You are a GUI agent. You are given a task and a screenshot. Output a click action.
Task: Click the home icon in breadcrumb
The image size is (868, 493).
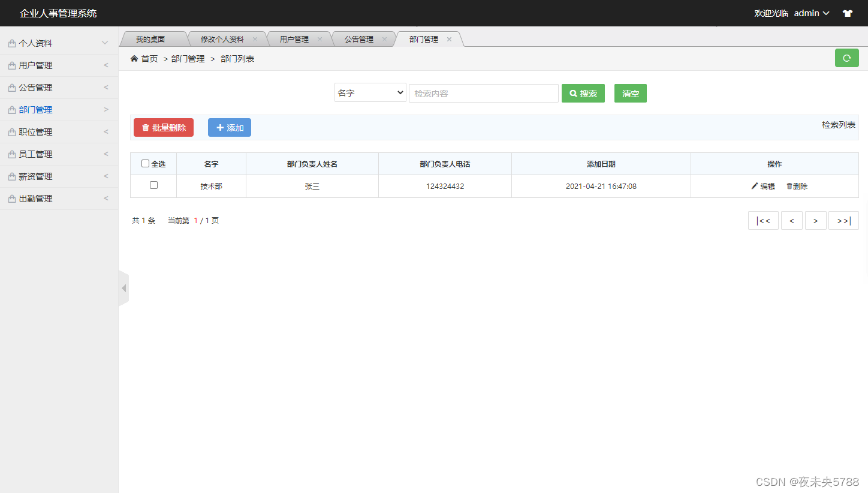(x=134, y=58)
